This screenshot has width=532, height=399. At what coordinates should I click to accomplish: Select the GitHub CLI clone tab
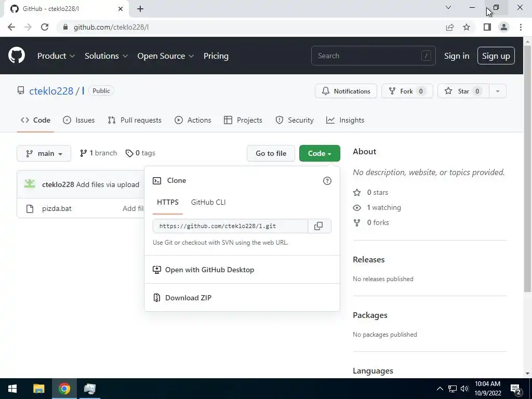208,202
